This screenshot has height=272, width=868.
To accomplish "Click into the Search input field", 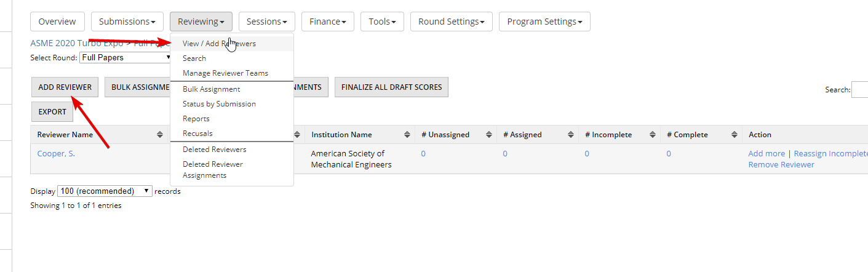I will [x=860, y=90].
